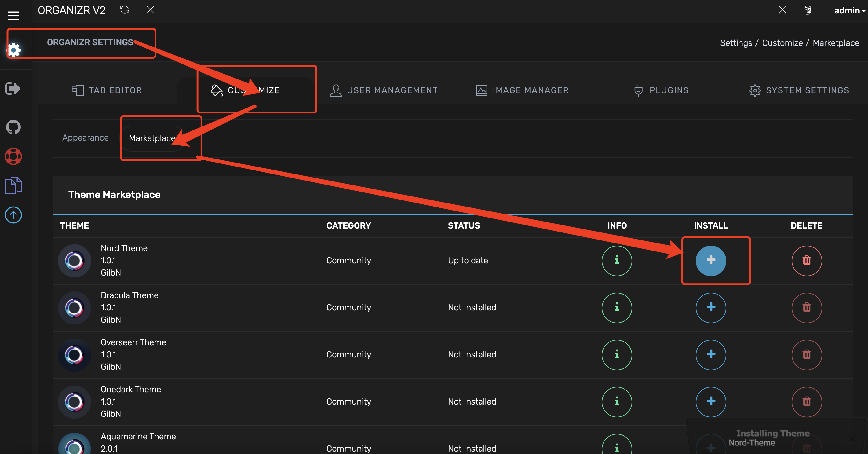Delete the Nord Theme

click(806, 261)
